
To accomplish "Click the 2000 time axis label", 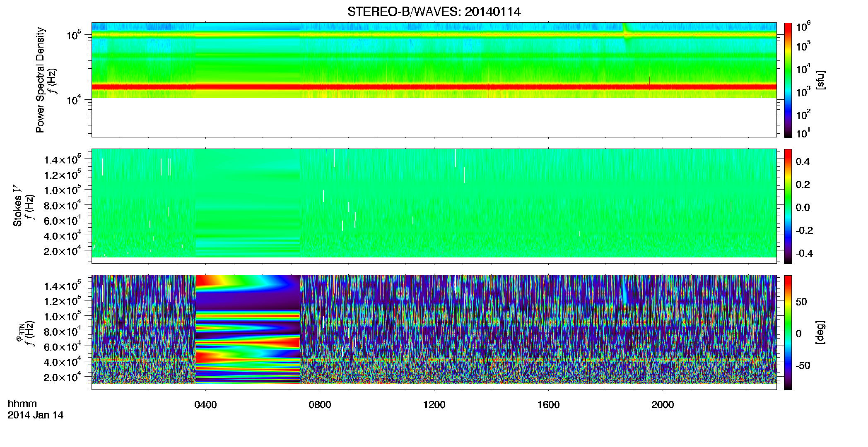I will pyautogui.click(x=663, y=405).
